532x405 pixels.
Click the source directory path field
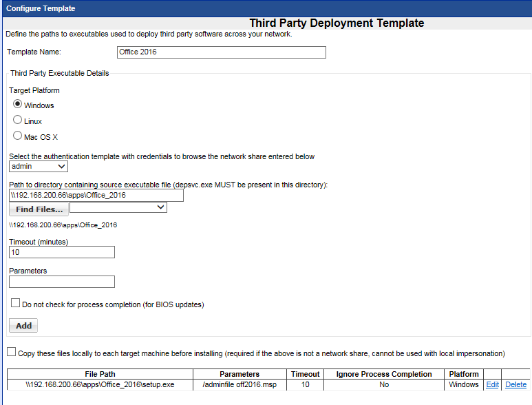(x=96, y=195)
